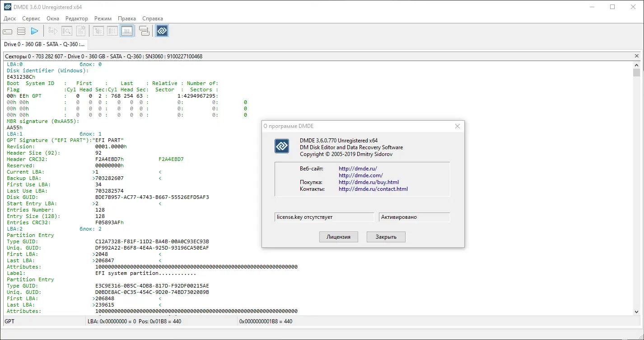Select the Drive 0 - 360 GB tab
This screenshot has height=340, width=644.
click(x=44, y=44)
